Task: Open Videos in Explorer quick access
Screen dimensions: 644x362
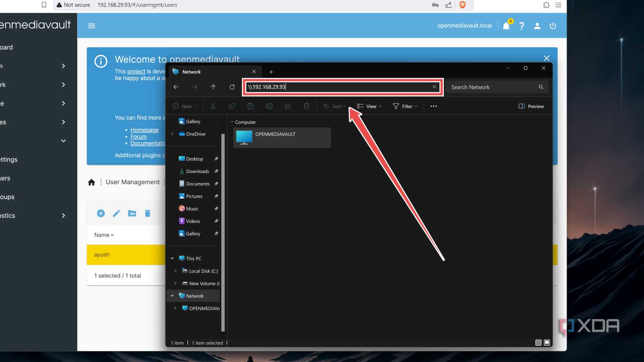Action: point(193,221)
